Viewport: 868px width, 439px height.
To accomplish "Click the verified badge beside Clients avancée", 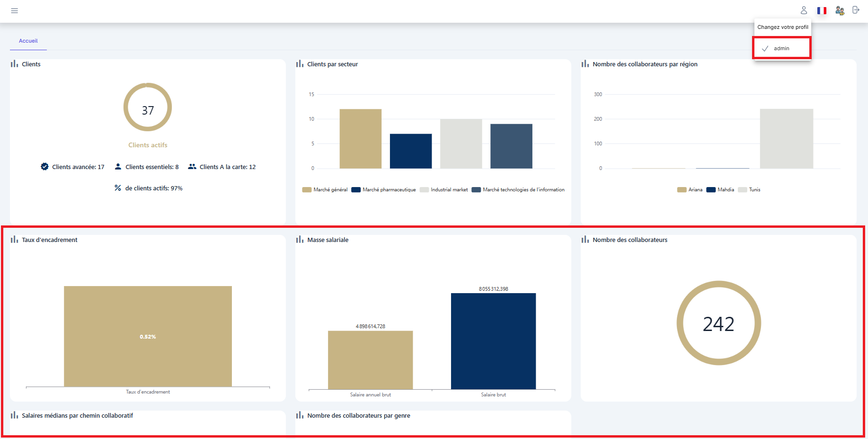I will (x=44, y=167).
